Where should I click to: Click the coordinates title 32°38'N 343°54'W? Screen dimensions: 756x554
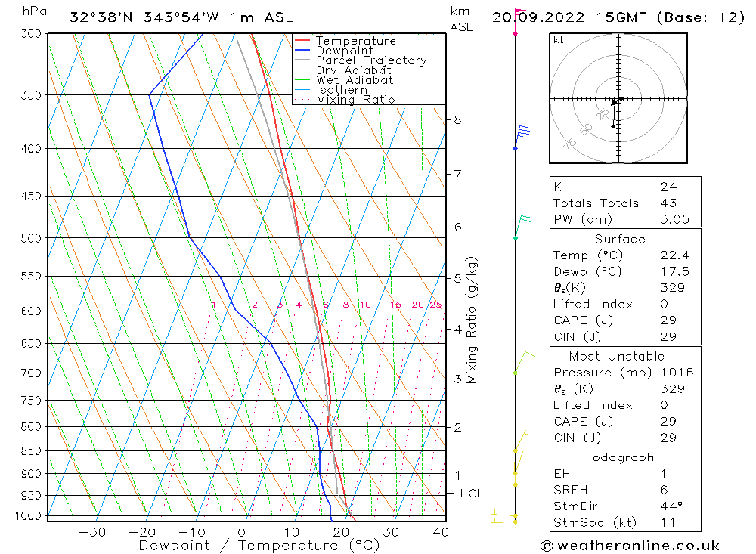[x=144, y=17]
